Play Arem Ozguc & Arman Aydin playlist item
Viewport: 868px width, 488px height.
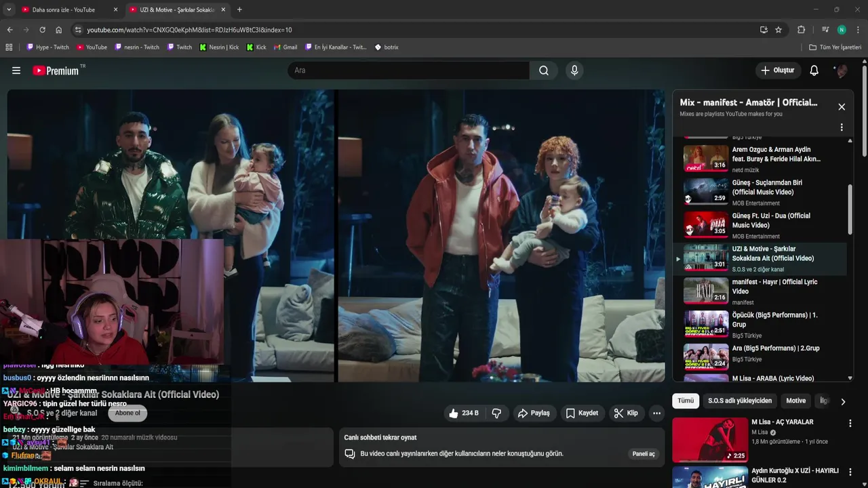pyautogui.click(x=759, y=159)
